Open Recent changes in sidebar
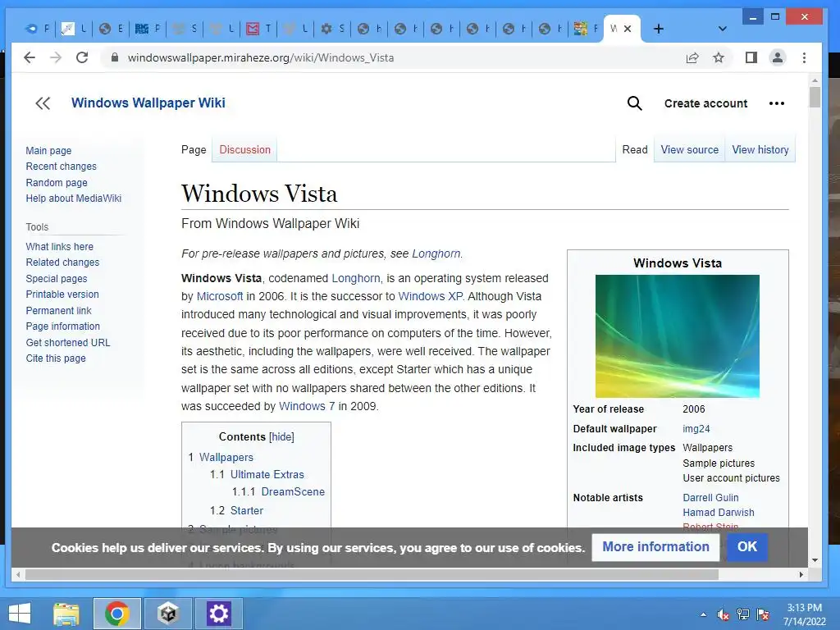Viewport: 840px width, 630px height. [x=61, y=166]
